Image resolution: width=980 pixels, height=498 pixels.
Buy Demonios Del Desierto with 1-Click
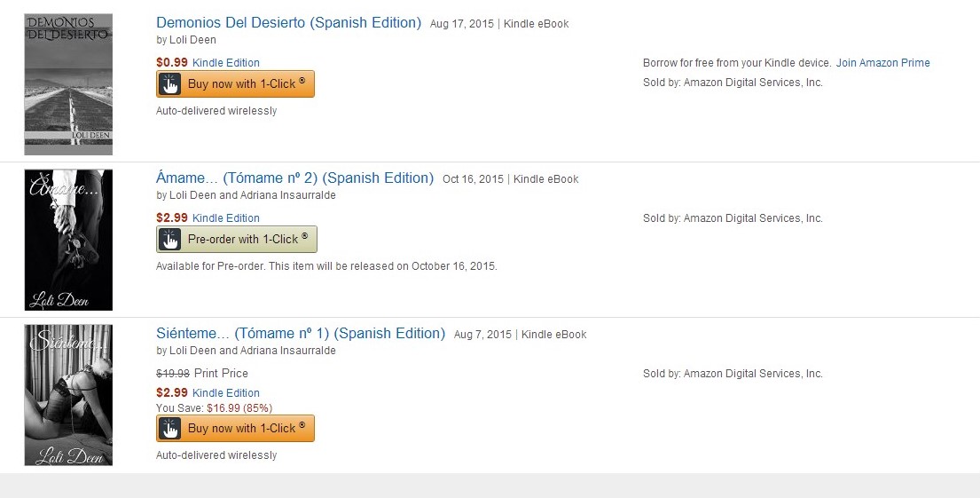coord(246,84)
